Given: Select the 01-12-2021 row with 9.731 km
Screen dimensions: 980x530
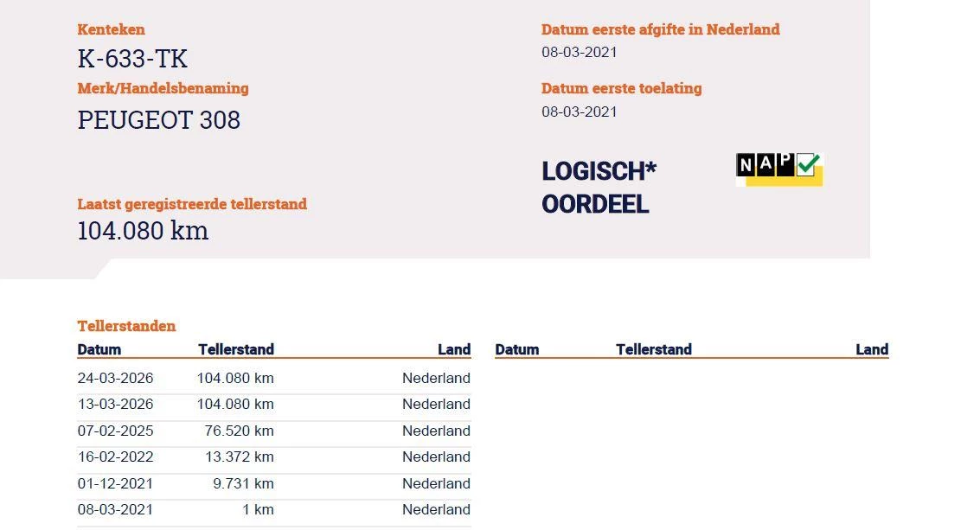Looking at the screenshot, I should pyautogui.click(x=273, y=483).
